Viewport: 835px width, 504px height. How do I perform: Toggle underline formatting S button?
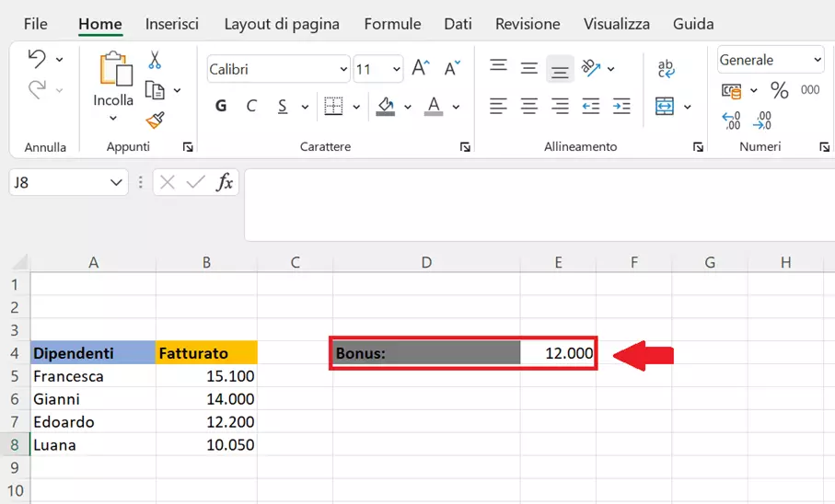[x=283, y=107]
